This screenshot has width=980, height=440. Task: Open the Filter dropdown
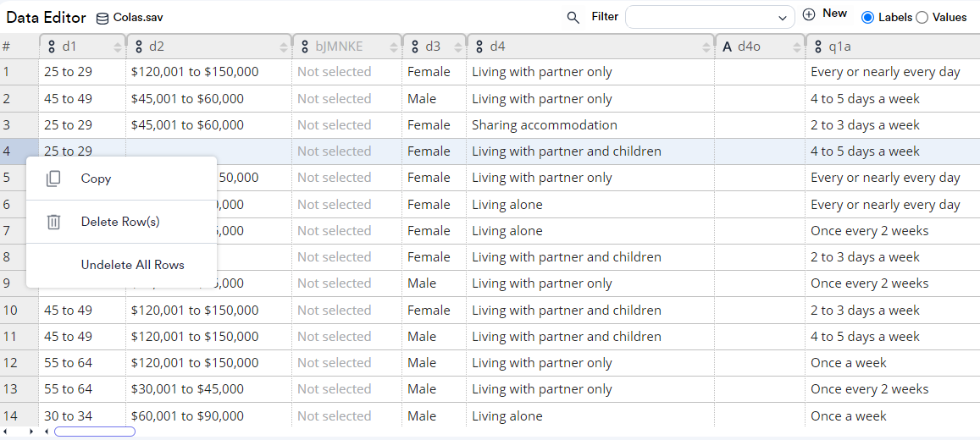click(x=710, y=18)
